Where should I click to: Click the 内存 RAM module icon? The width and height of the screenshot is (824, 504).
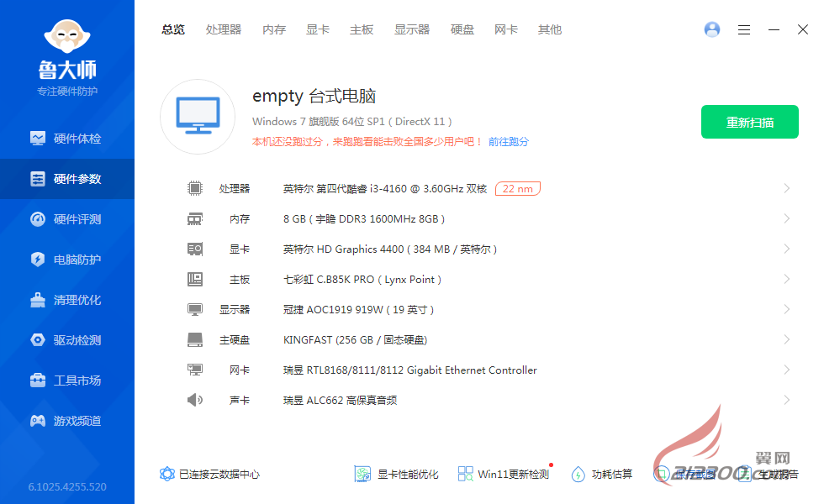click(195, 219)
